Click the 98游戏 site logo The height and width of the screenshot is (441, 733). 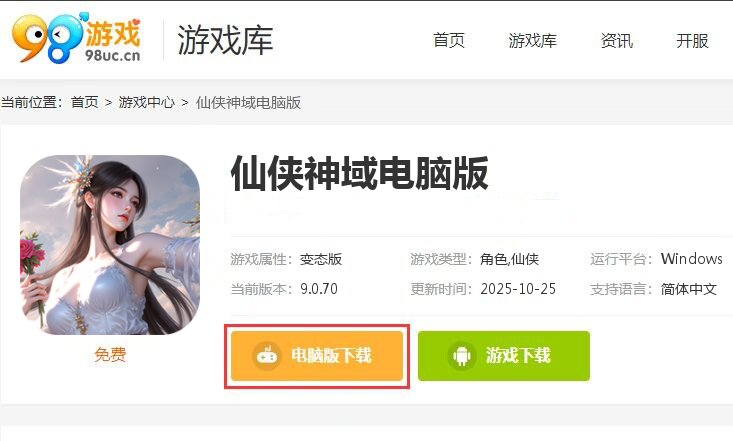tap(76, 38)
